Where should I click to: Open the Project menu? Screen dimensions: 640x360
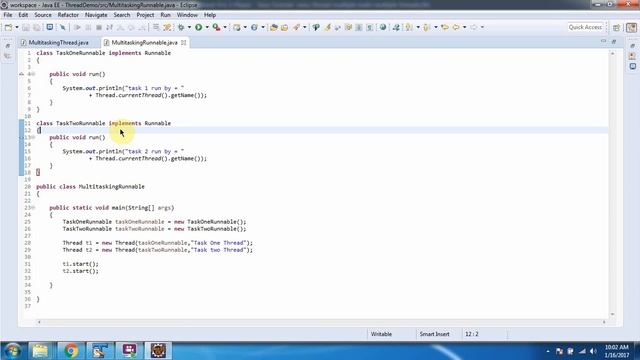pos(145,15)
